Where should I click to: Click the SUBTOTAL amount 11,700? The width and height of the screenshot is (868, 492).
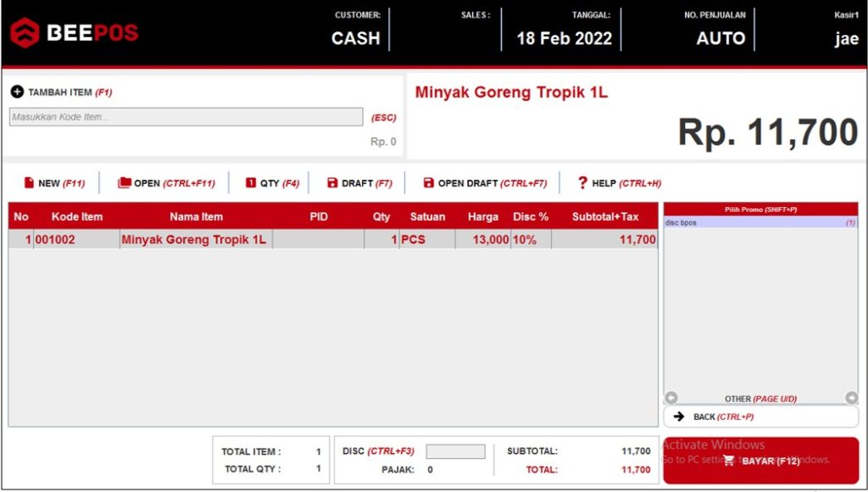[636, 451]
